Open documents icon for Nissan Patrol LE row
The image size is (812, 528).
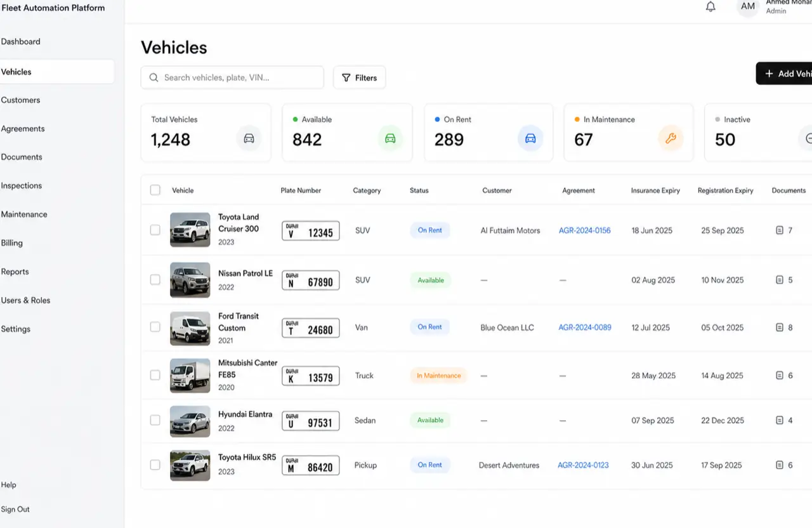tap(780, 280)
